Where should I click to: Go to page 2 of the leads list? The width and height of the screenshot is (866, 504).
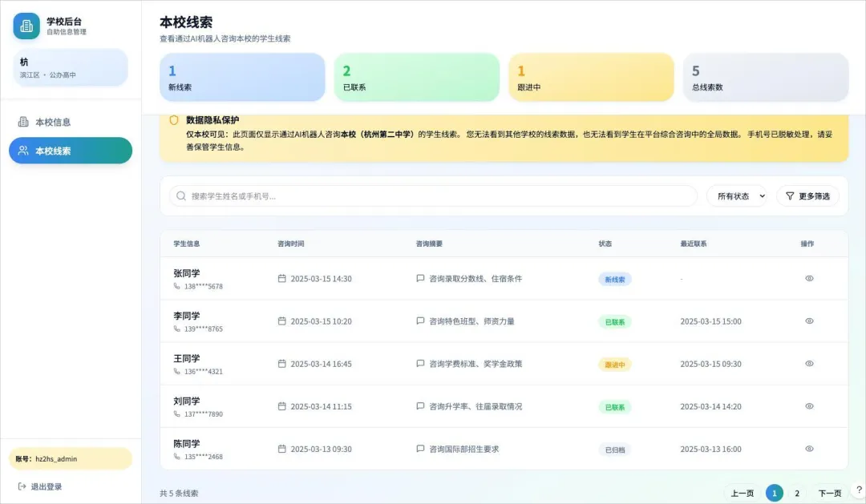tap(799, 493)
